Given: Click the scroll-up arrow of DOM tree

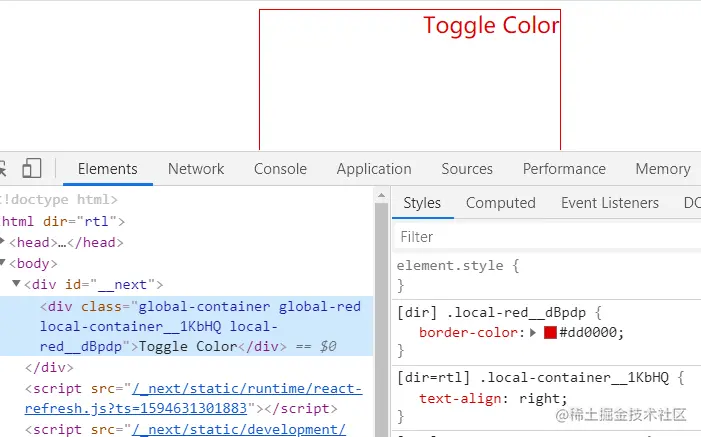Looking at the screenshot, I should tap(381, 195).
